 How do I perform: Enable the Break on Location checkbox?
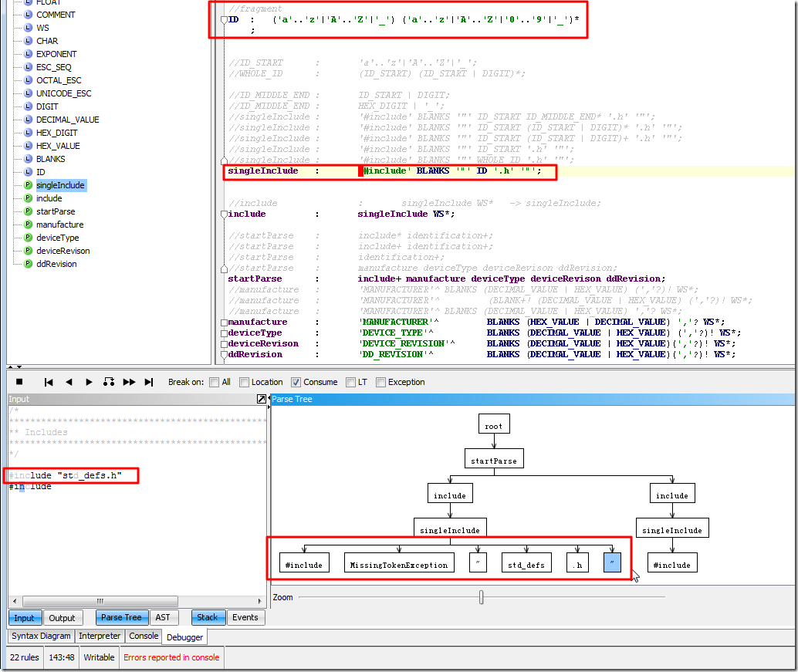pyautogui.click(x=245, y=382)
